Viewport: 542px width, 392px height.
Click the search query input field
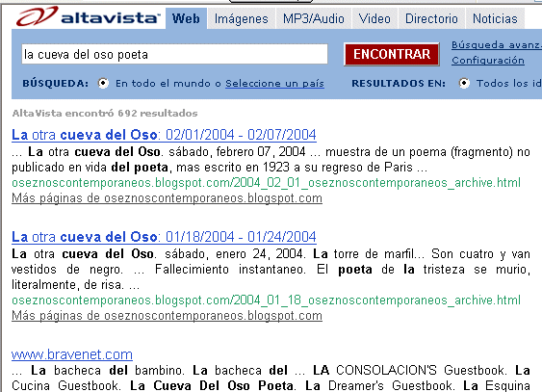pyautogui.click(x=174, y=54)
